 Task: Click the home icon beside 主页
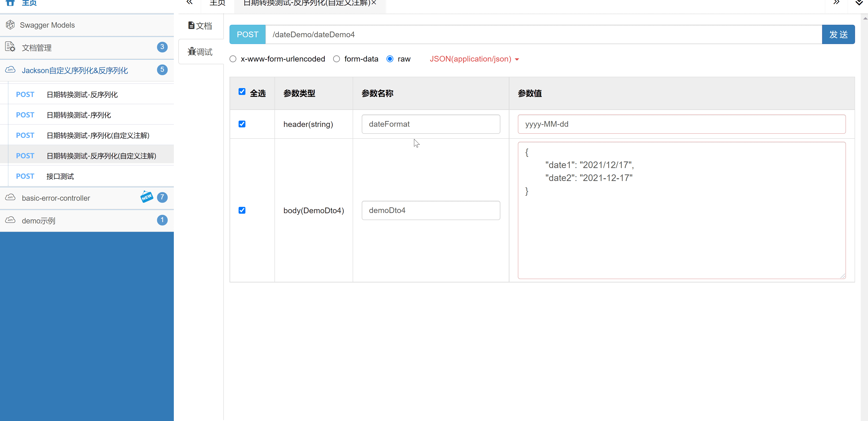click(x=10, y=3)
